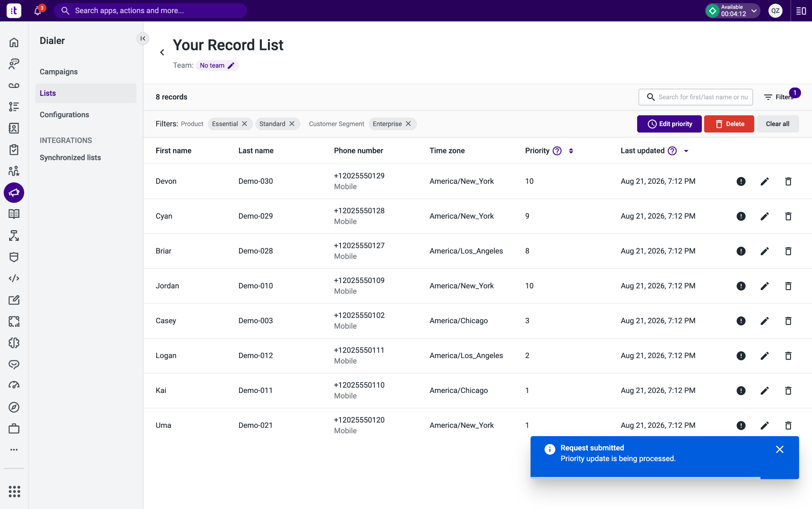
Task: Click the Edit priority button
Action: [669, 124]
